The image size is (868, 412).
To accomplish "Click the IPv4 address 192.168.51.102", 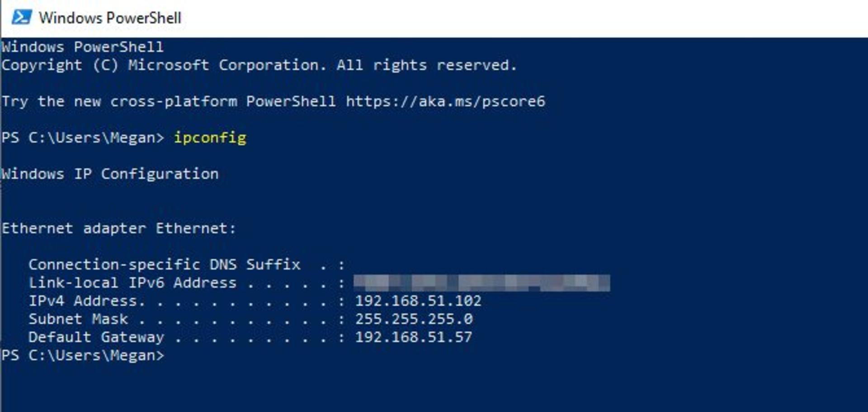I will [418, 301].
